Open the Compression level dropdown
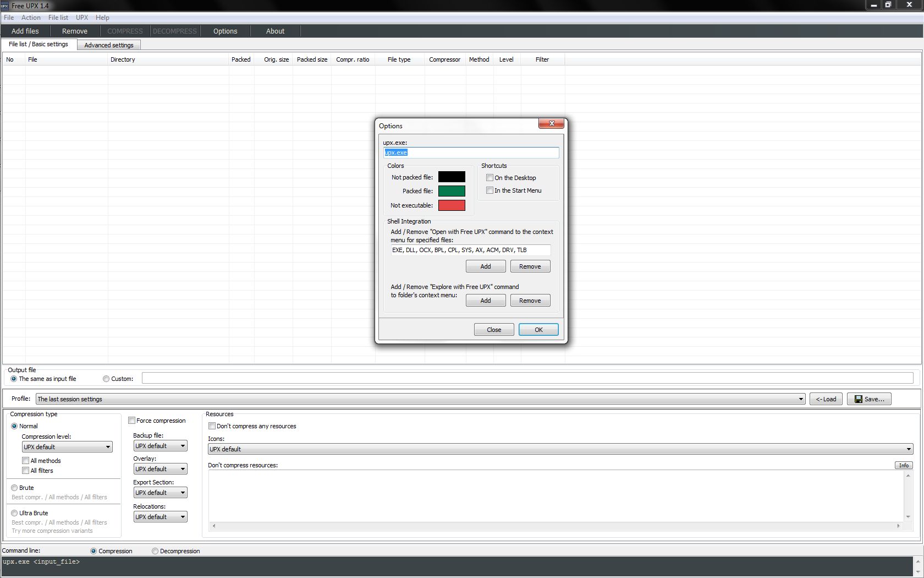The width and height of the screenshot is (924, 578). (67, 447)
